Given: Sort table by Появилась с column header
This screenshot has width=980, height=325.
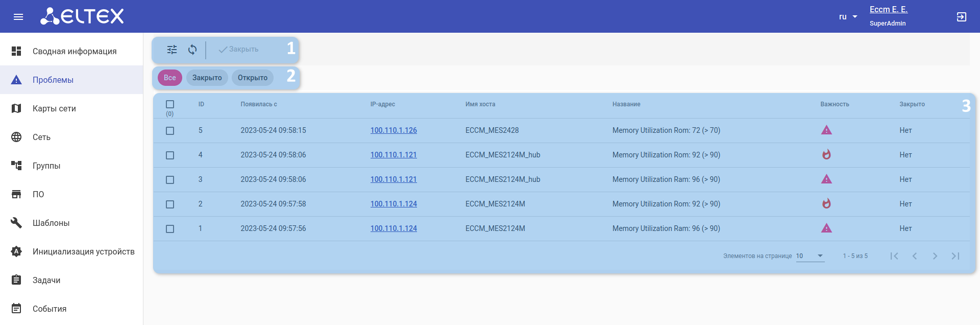Looking at the screenshot, I should [259, 104].
